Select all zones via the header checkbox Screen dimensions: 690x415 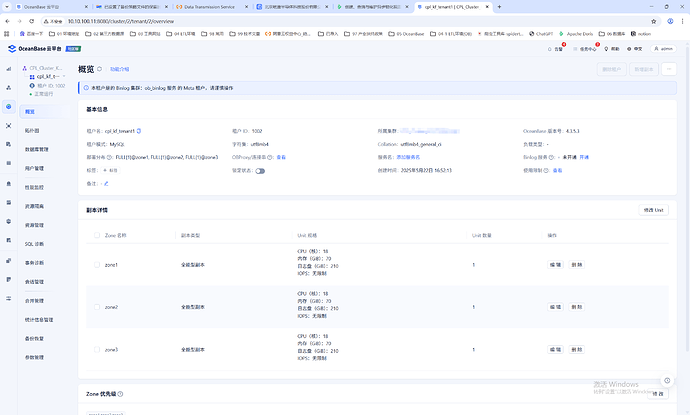96,235
